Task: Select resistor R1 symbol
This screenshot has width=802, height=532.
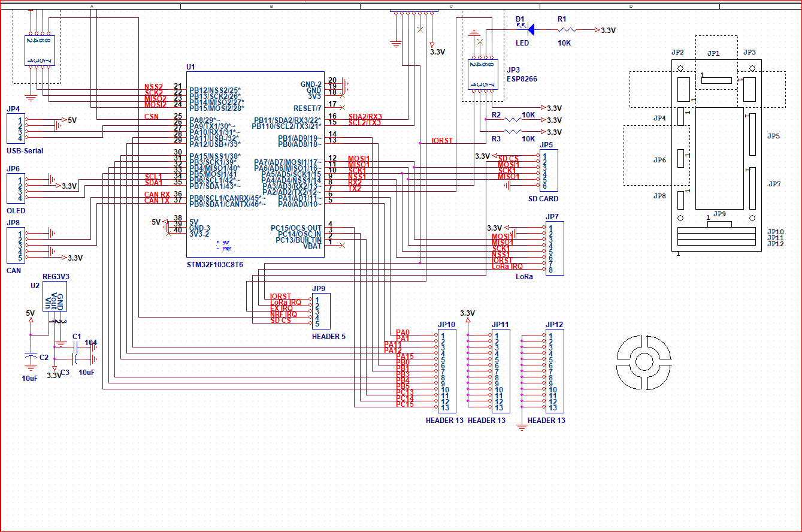Action: point(566,29)
